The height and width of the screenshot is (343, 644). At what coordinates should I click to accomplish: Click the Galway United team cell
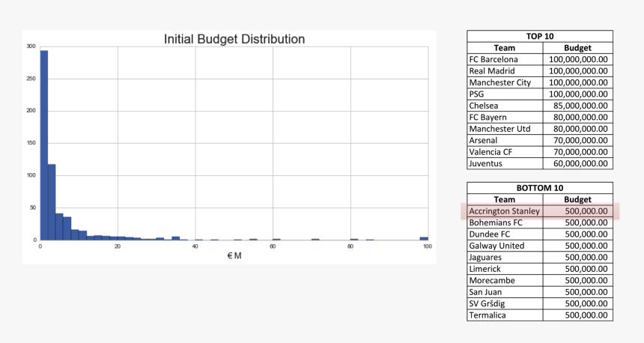(505, 246)
